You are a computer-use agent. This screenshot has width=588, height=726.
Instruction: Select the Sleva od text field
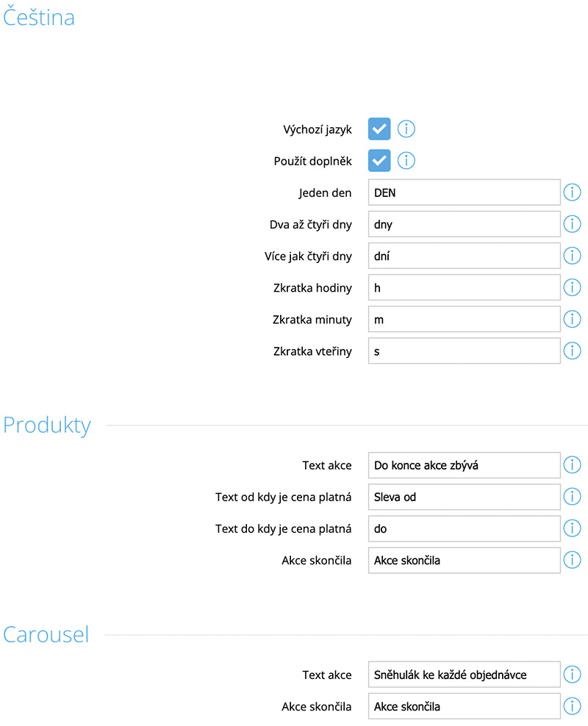click(464, 497)
